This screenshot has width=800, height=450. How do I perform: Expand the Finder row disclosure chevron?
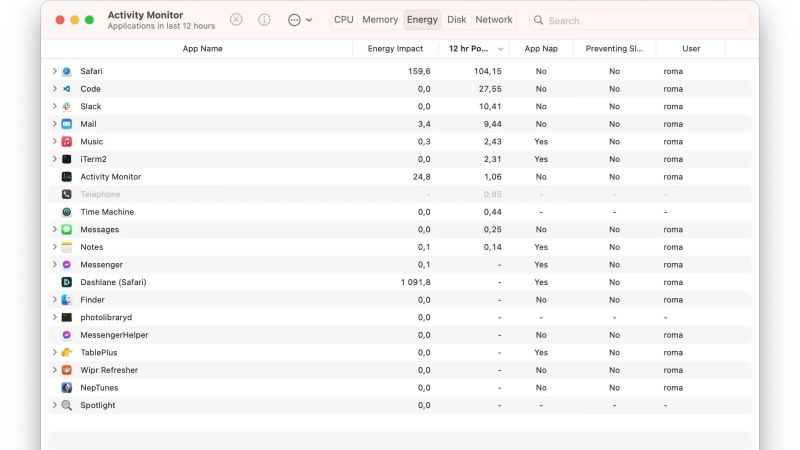point(55,300)
